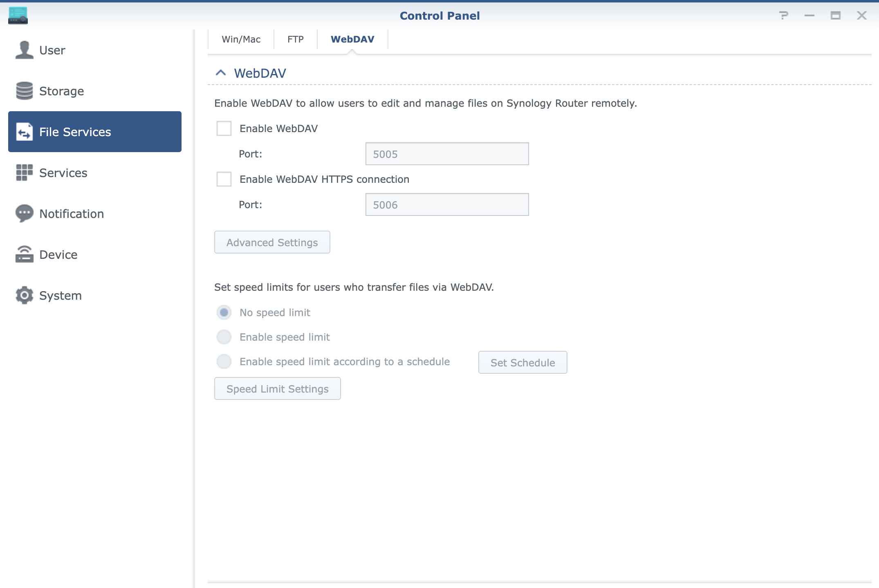This screenshot has height=588, width=879.
Task: Click the User silhouette icon in sidebar
Action: (24, 50)
